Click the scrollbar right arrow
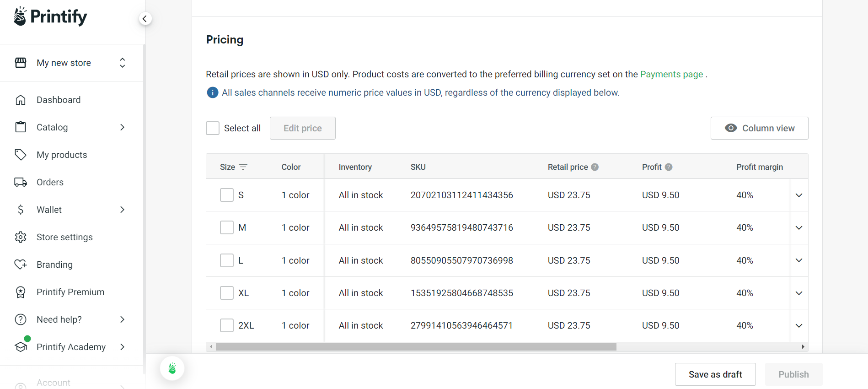Viewport: 868px width, 389px height. point(803,347)
